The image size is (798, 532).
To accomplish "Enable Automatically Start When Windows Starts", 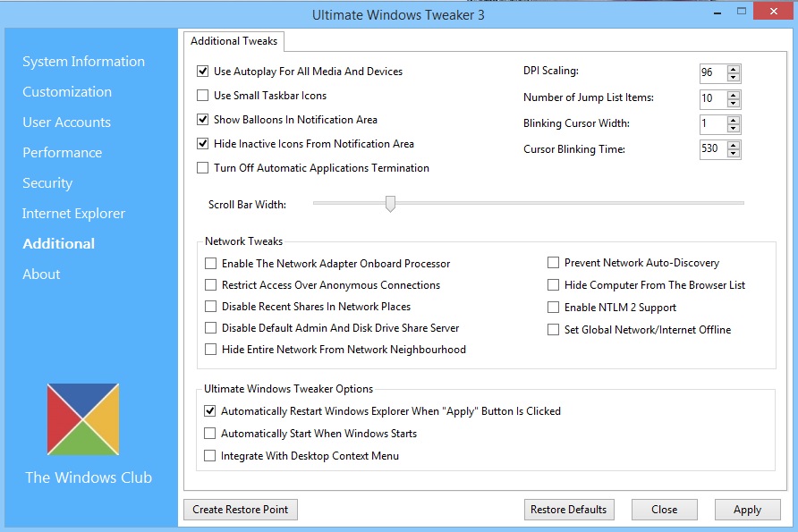I will tap(209, 434).
